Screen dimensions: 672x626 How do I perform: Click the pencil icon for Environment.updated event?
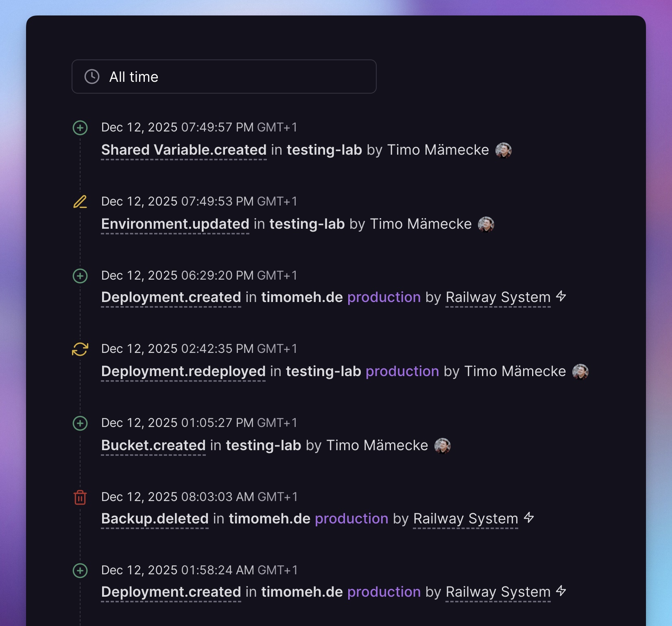80,202
